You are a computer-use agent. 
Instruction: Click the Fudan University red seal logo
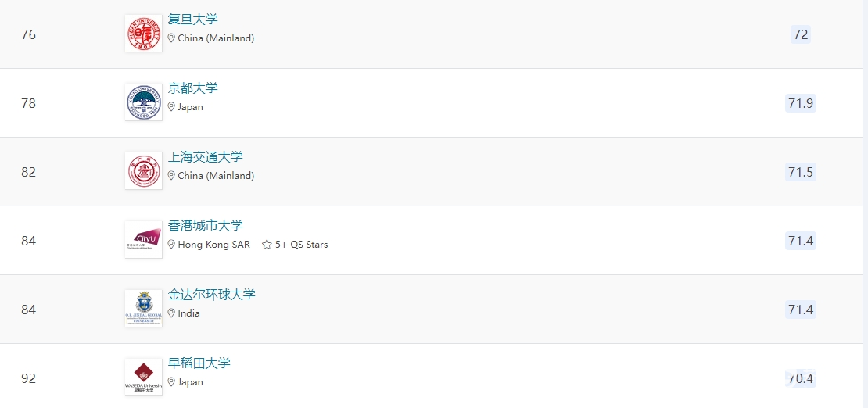click(x=143, y=33)
